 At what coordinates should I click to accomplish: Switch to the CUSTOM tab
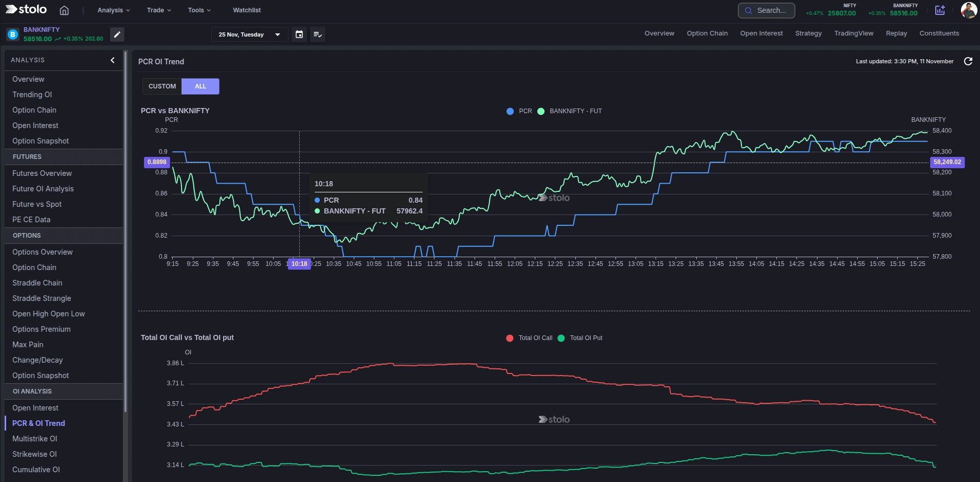click(162, 86)
